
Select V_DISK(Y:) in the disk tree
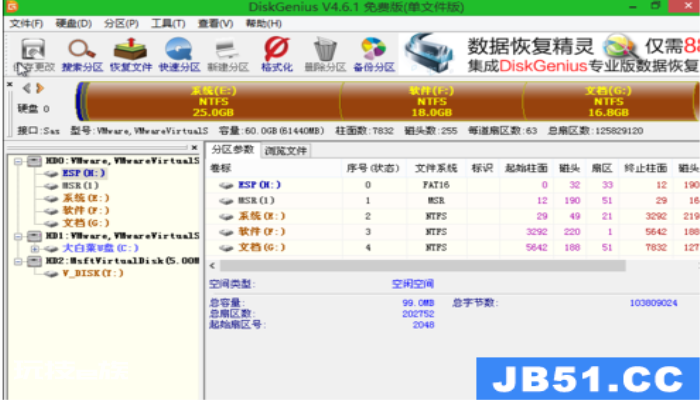pyautogui.click(x=93, y=273)
